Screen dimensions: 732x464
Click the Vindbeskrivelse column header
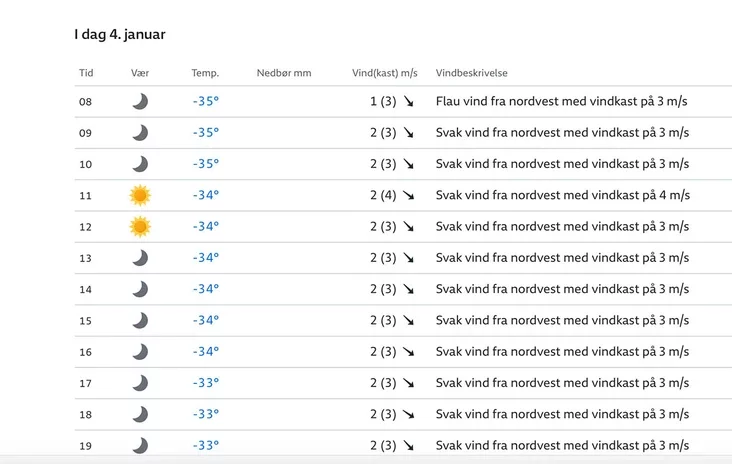pyautogui.click(x=472, y=73)
